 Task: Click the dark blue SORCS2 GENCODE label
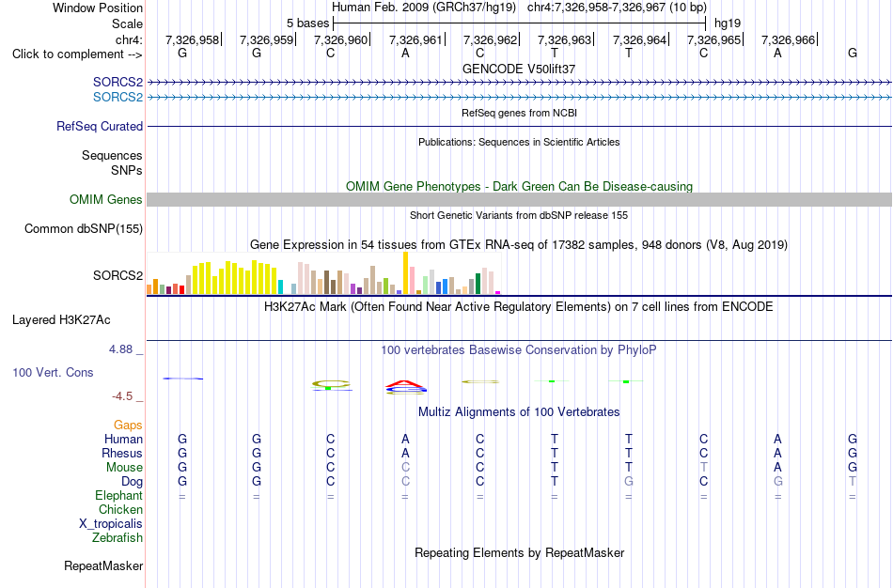[x=117, y=83]
